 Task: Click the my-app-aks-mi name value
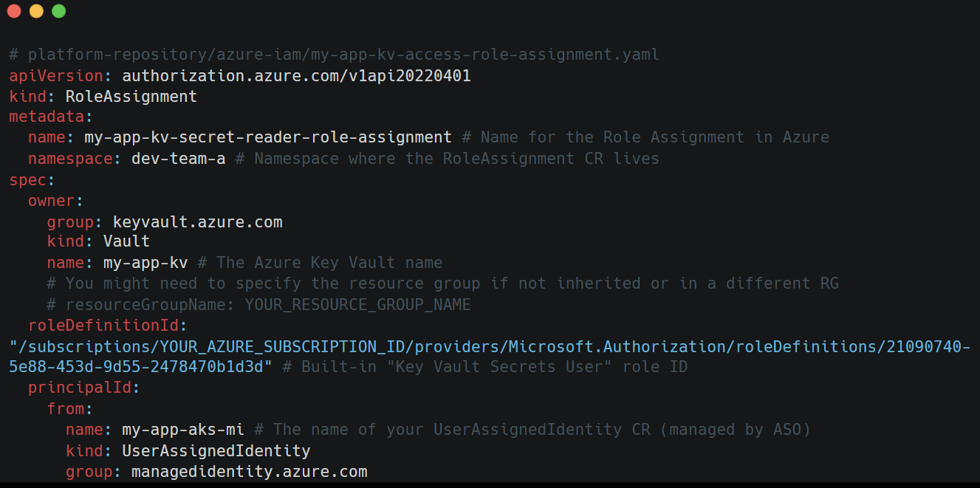click(x=183, y=430)
